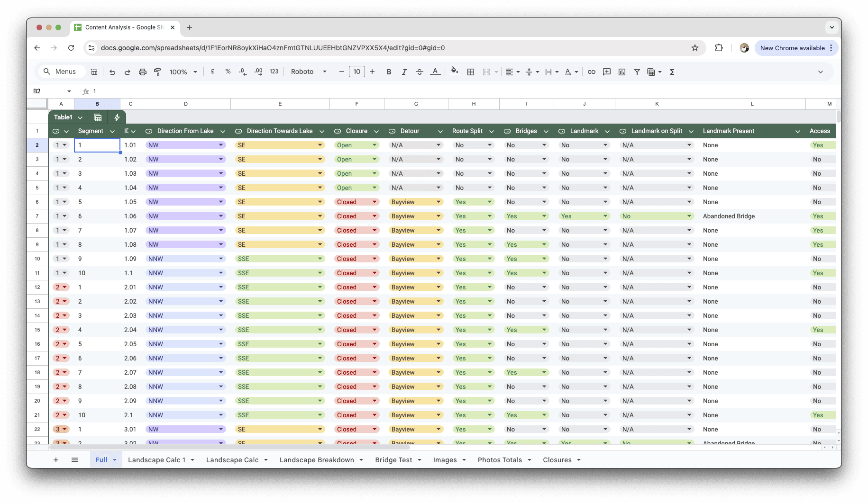This screenshot has height=503, width=868.
Task: Add a new sheet with plus button
Action: (x=56, y=460)
